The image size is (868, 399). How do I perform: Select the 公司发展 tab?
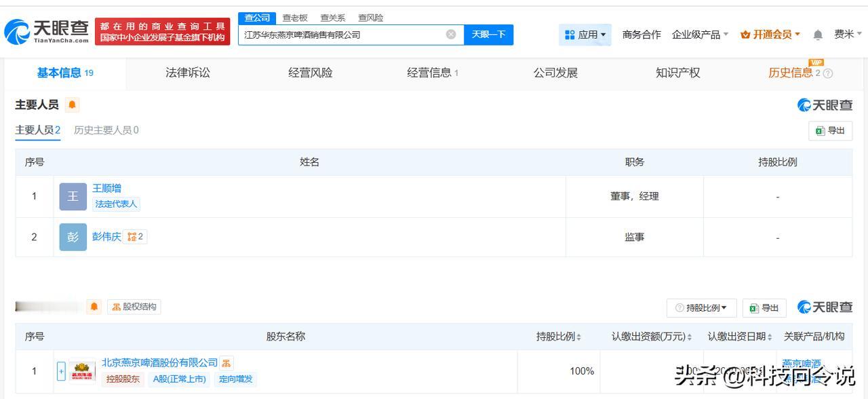[x=555, y=73]
